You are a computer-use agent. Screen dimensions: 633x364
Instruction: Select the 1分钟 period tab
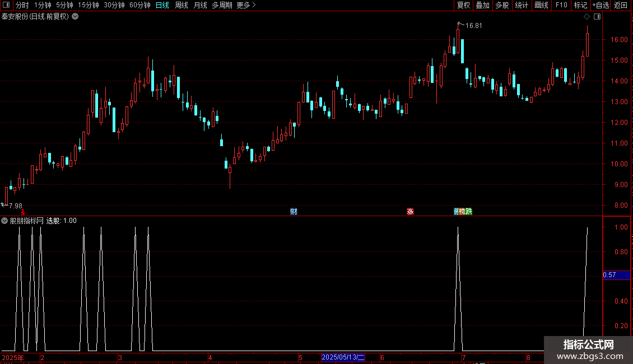[x=43, y=5]
